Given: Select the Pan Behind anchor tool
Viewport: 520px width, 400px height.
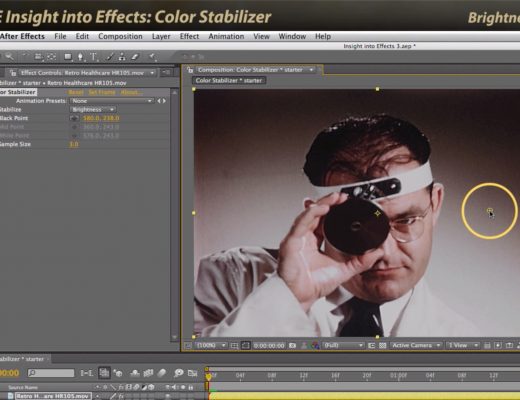Looking at the screenshot, I should [x=51, y=57].
